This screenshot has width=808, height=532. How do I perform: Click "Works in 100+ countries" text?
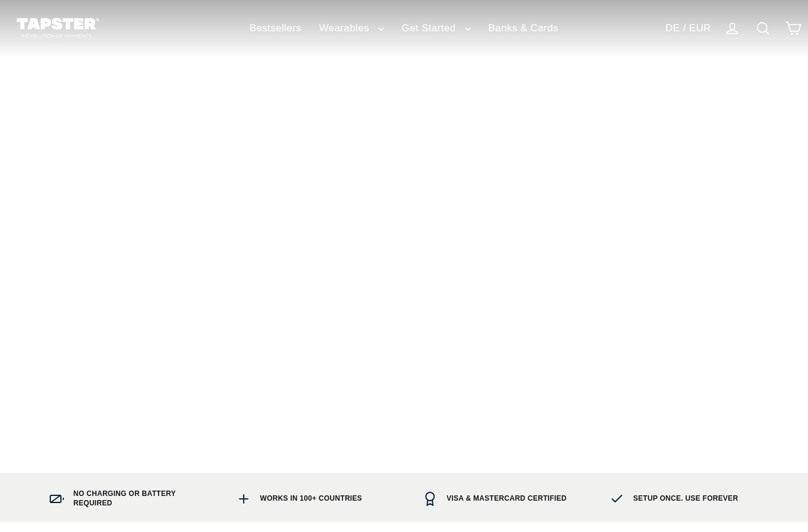tap(311, 498)
